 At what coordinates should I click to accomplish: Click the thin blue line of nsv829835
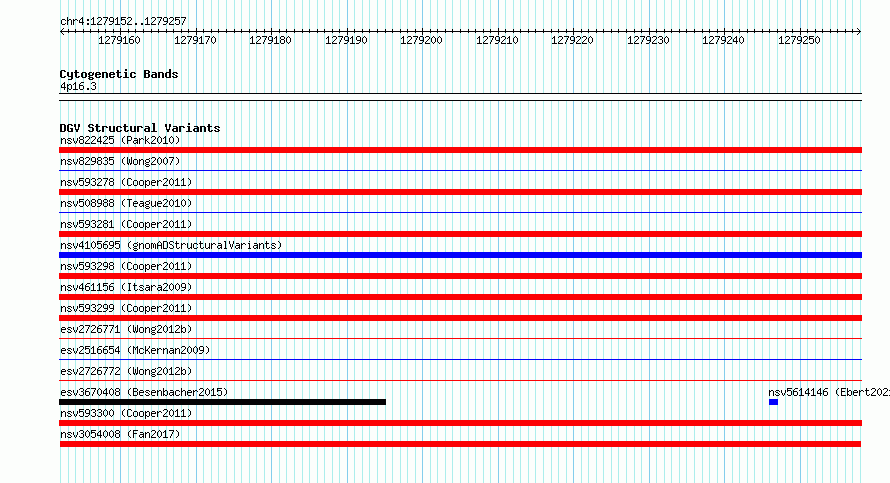(460, 170)
